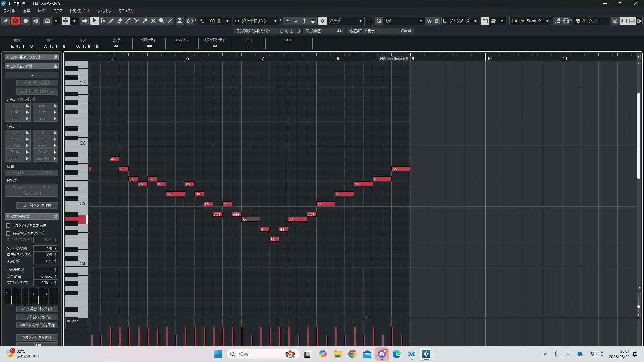Click the コードイベントを作成 button
The width and height of the screenshot is (644, 362).
pos(37,205)
